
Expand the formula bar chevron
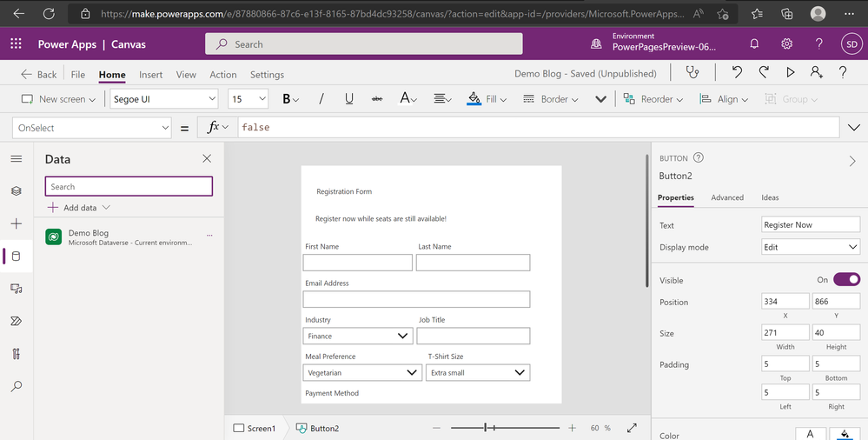[853, 128]
